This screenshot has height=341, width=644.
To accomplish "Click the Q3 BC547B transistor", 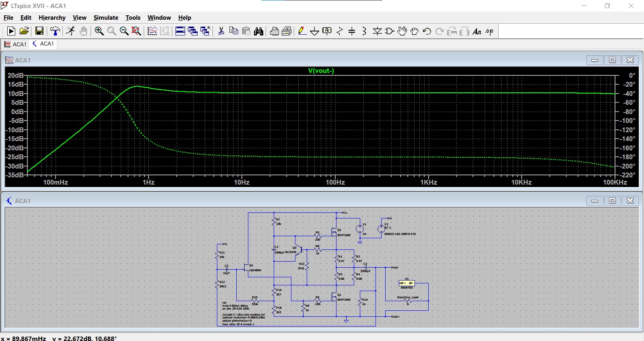I will click(x=299, y=250).
